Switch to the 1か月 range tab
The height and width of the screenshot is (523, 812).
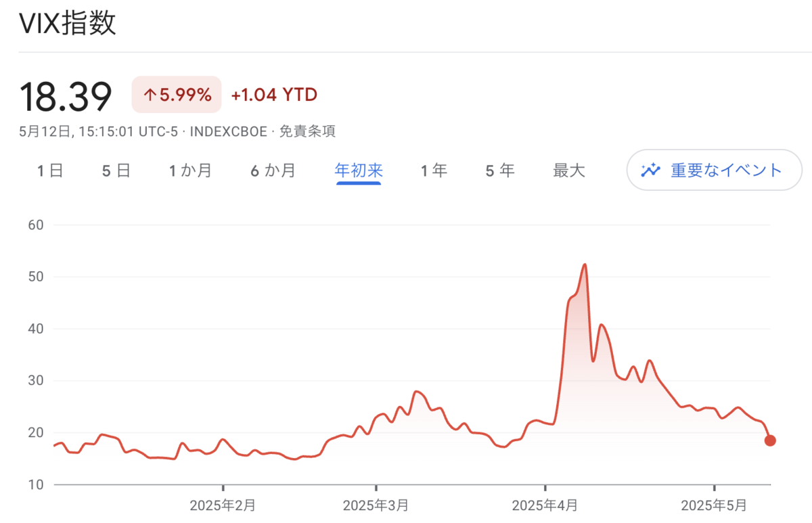click(x=191, y=170)
